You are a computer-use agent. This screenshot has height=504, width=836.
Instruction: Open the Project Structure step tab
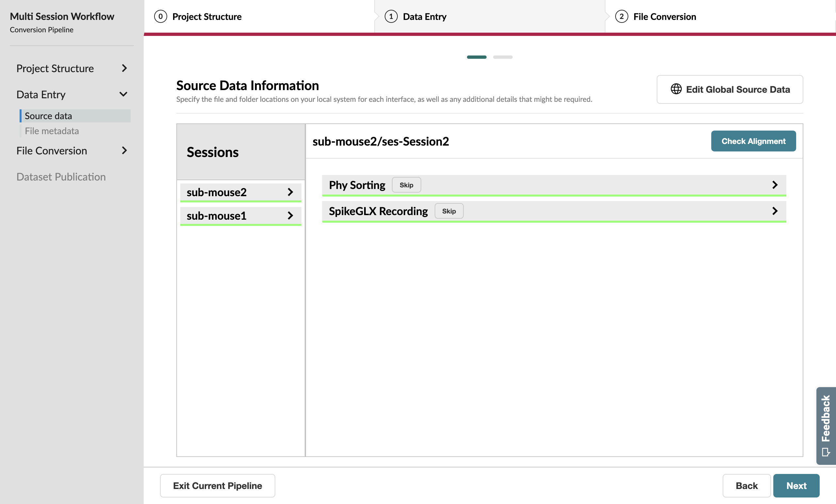tap(259, 16)
